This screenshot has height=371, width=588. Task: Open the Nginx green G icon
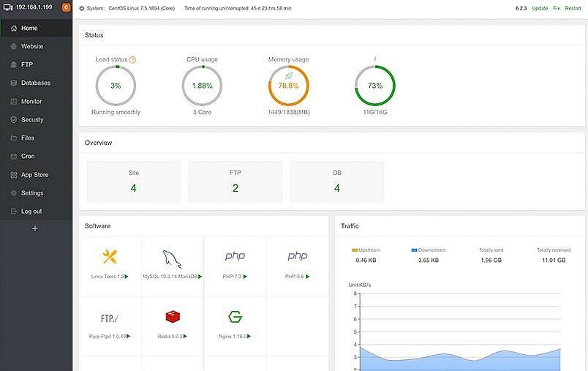click(x=235, y=317)
